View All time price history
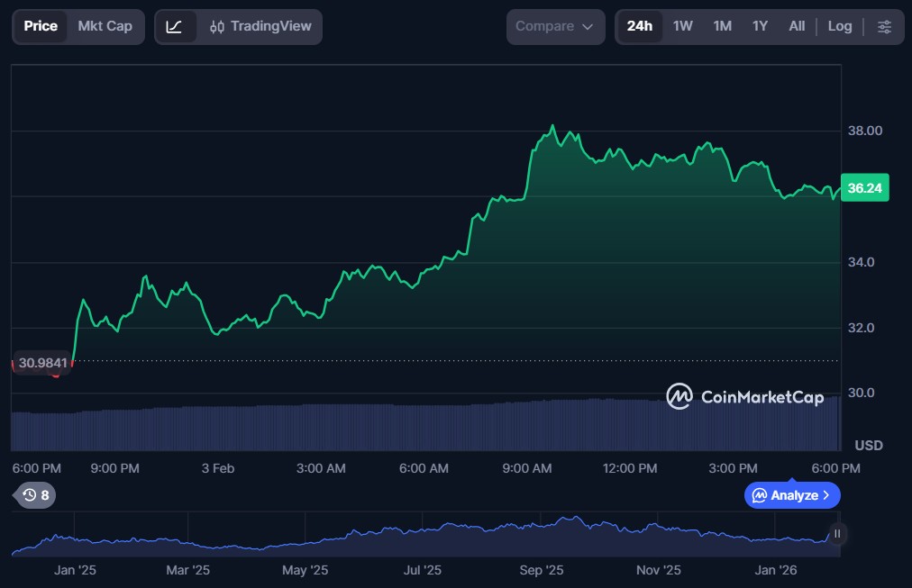 click(x=797, y=26)
